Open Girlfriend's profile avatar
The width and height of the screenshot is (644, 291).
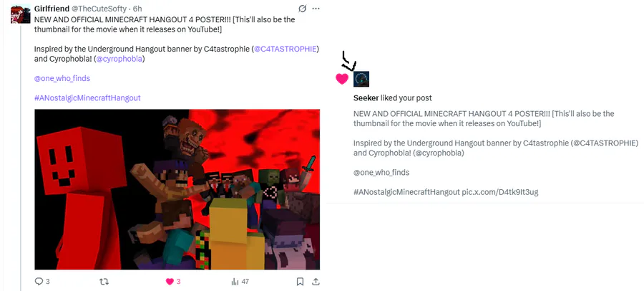tap(21, 14)
